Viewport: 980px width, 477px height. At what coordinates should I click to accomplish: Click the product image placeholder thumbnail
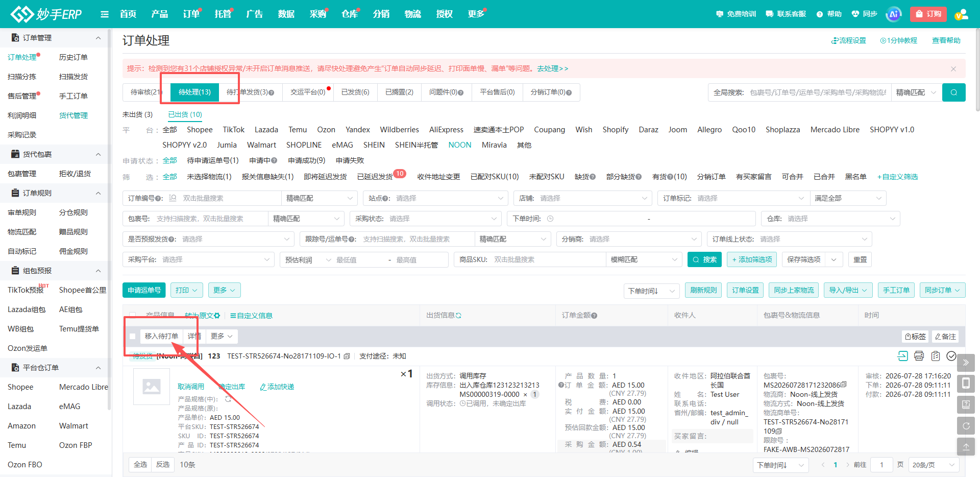tap(152, 387)
